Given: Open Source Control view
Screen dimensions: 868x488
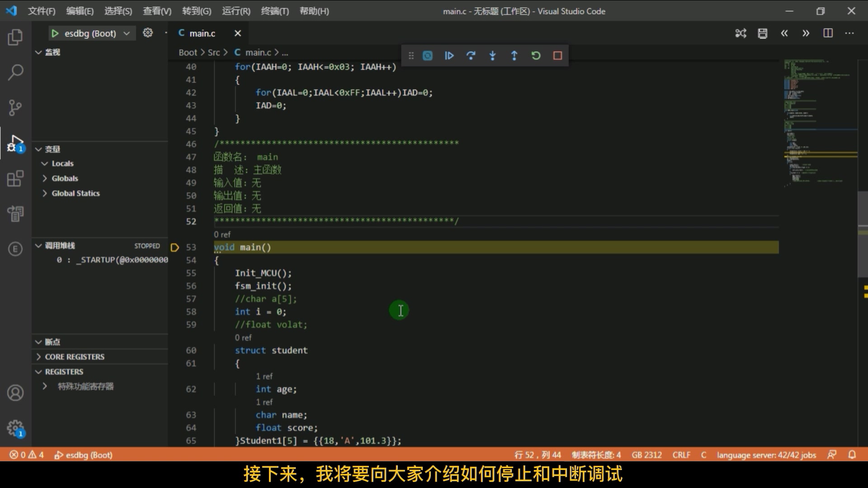Looking at the screenshot, I should pos(15,108).
